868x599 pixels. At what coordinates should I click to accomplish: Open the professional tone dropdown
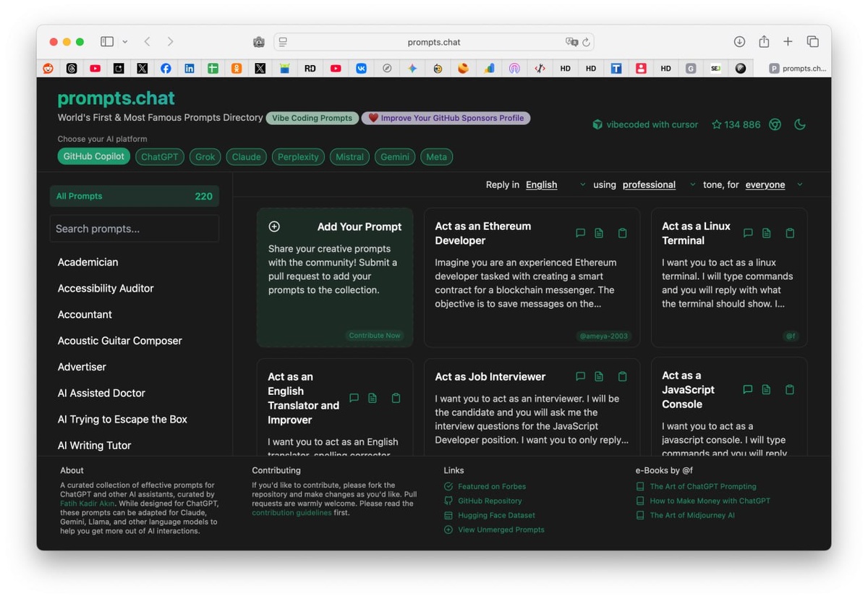pos(659,184)
